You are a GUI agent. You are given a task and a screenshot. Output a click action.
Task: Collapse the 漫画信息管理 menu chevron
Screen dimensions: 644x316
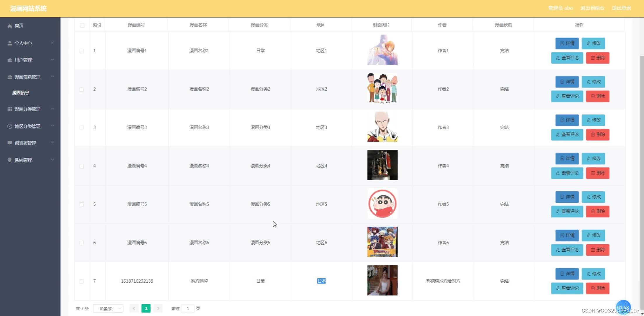(x=52, y=77)
